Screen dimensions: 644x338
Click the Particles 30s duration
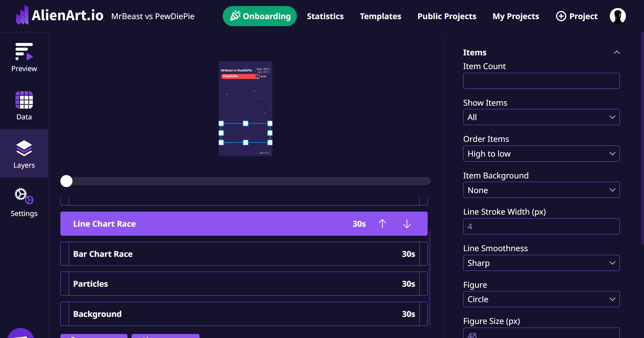click(x=409, y=284)
